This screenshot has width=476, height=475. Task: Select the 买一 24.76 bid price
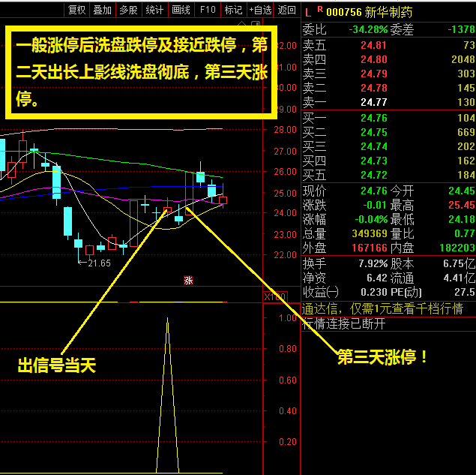point(374,118)
